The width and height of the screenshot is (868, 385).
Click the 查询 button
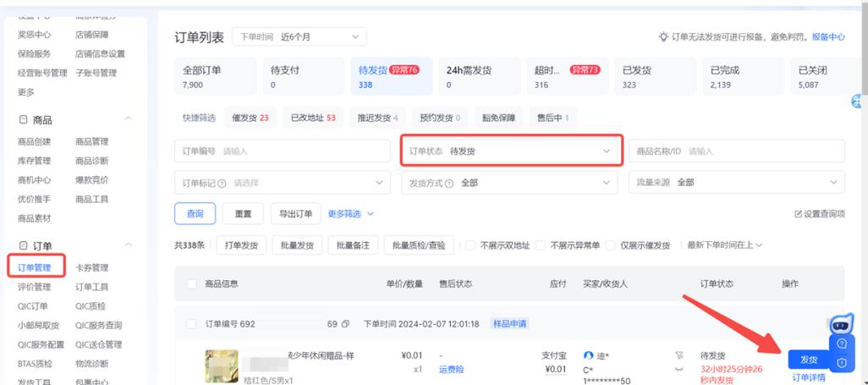click(x=195, y=214)
